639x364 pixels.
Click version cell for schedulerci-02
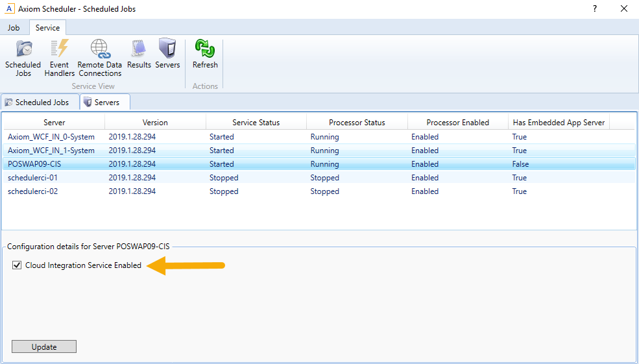(x=132, y=191)
